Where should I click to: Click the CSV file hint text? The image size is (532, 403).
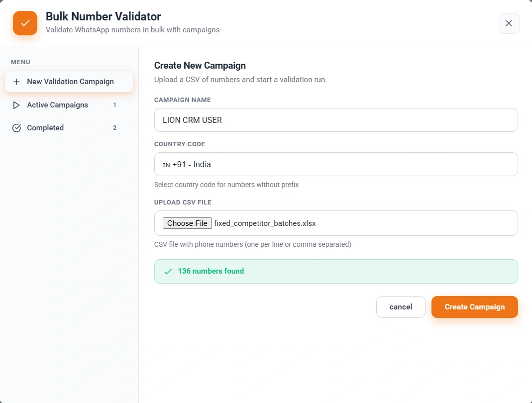(x=253, y=244)
